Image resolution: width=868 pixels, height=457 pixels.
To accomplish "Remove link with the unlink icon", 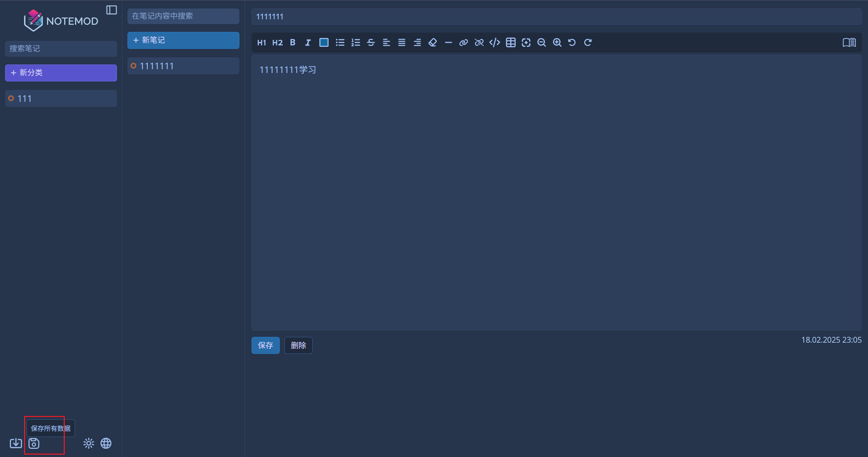I will coord(479,42).
